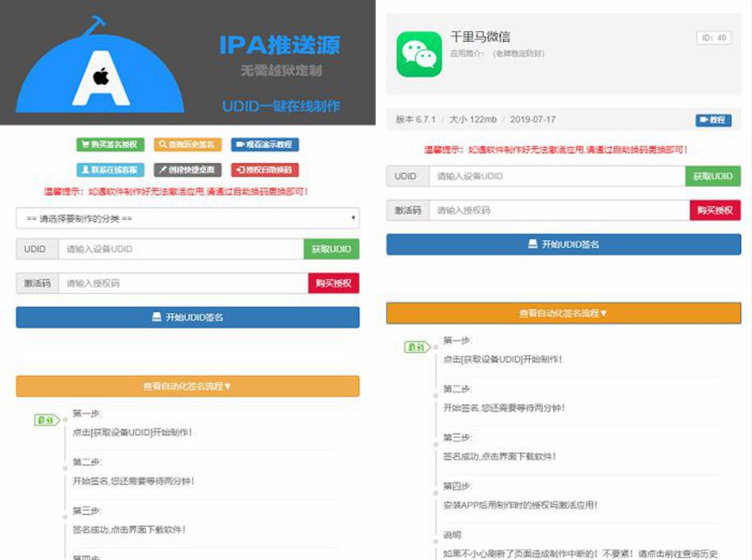Expand 查看自动化签名流程 under the category dropdown page
The image size is (752, 560).
tap(187, 387)
